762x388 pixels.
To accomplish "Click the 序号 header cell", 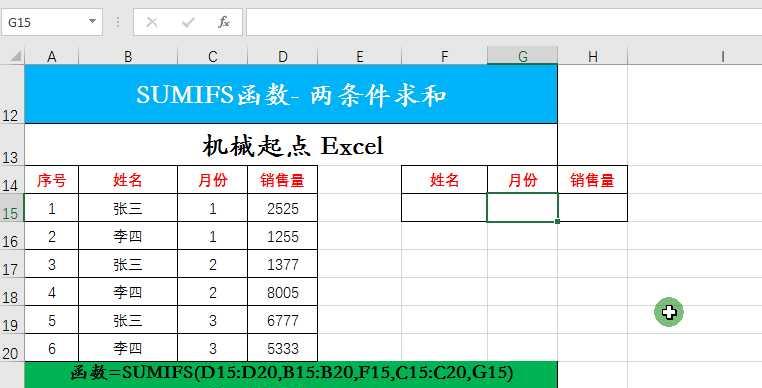I will [x=51, y=179].
